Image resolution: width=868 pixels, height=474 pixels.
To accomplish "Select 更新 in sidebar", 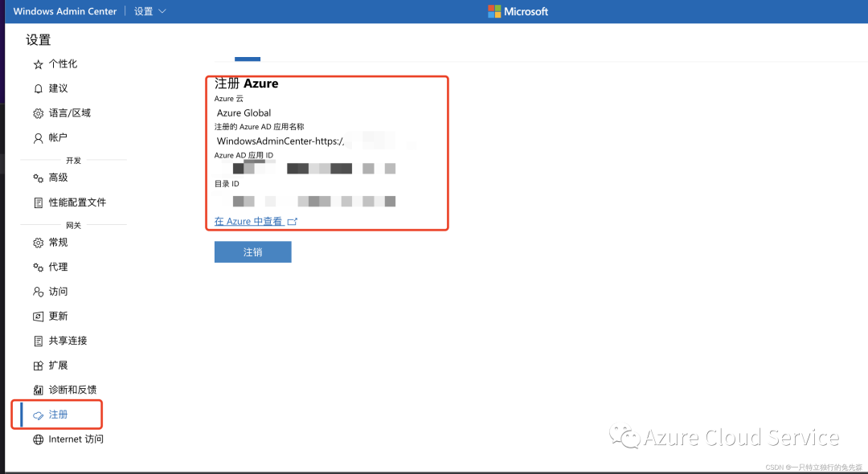I will point(58,316).
